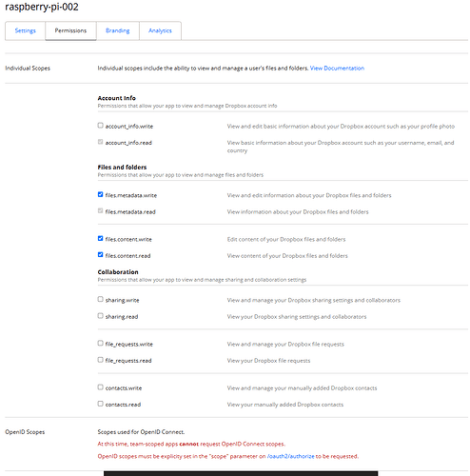The height and width of the screenshot is (476, 470).
Task: Enable the contacts.write permission
Action: (100, 387)
